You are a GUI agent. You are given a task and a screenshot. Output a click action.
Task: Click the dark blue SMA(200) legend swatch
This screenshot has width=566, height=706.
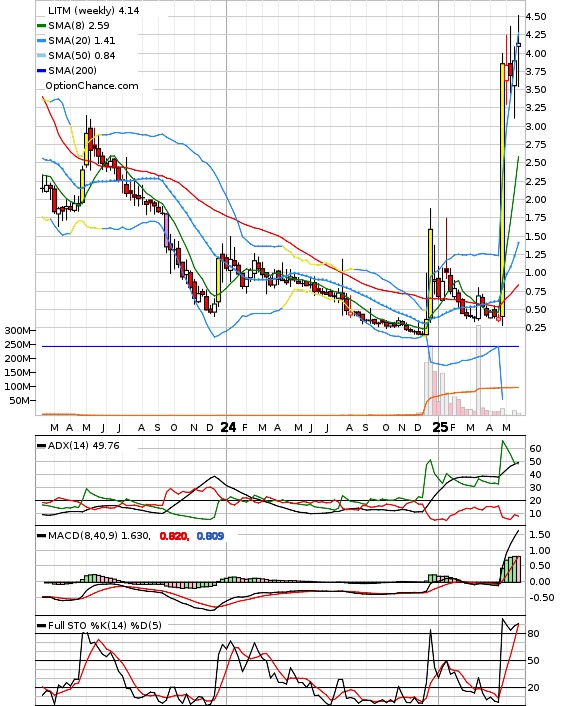(42, 70)
